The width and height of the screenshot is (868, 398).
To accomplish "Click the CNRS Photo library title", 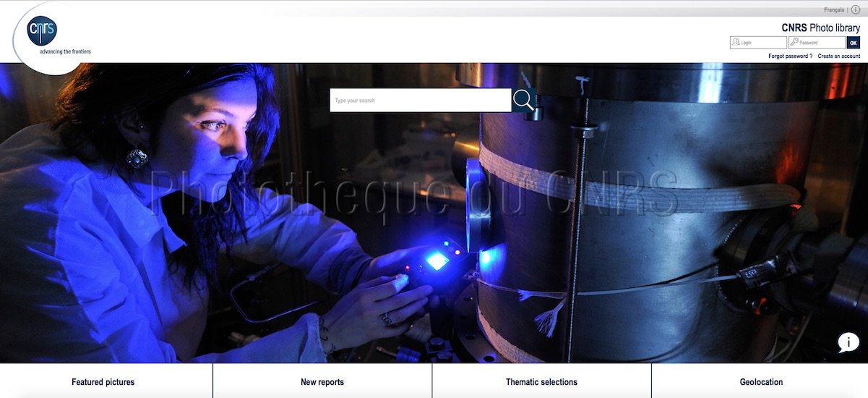I will [820, 27].
